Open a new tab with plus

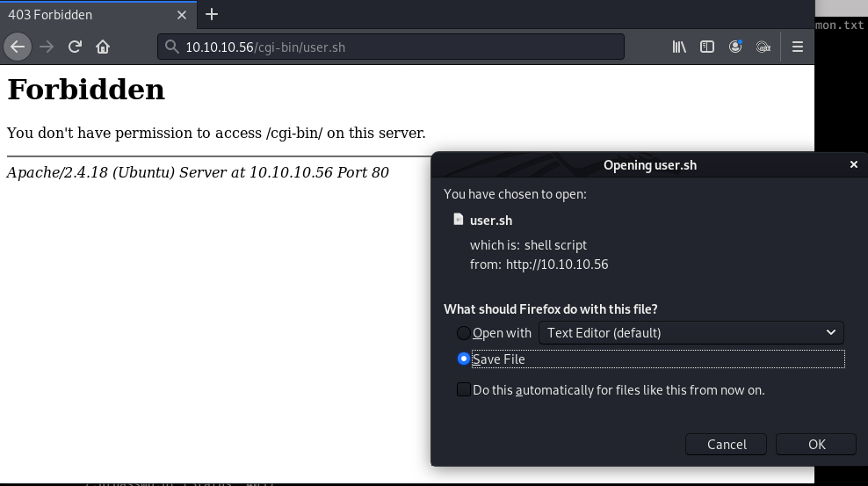tap(212, 14)
